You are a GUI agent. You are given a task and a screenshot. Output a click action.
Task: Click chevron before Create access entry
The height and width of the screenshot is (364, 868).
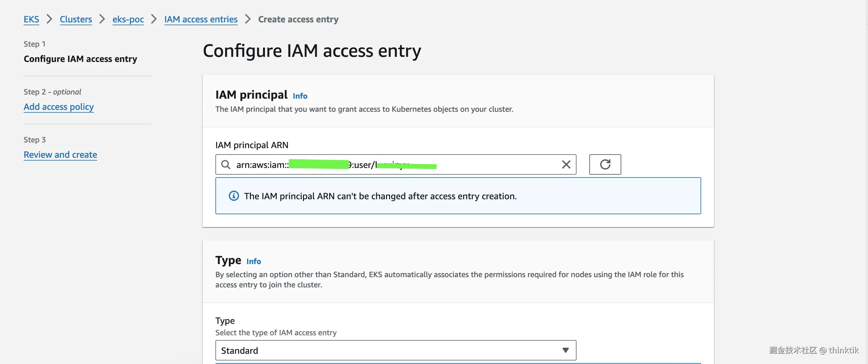[x=248, y=19]
